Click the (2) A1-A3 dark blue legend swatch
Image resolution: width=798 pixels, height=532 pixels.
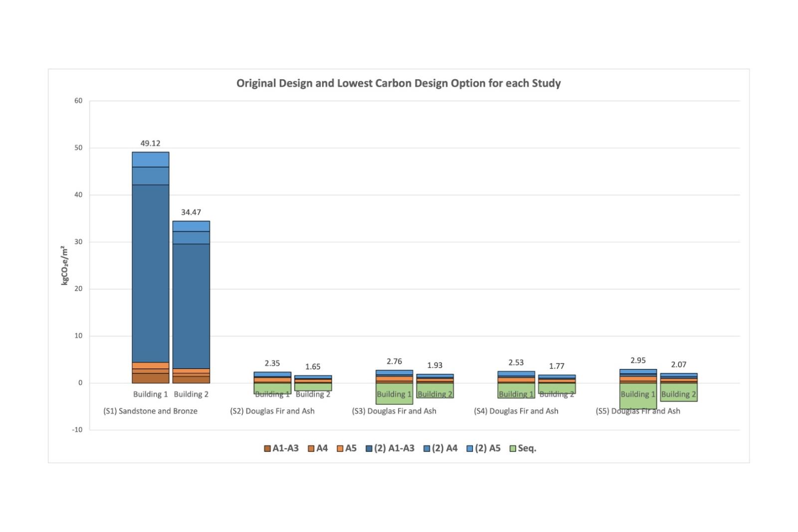click(x=369, y=449)
